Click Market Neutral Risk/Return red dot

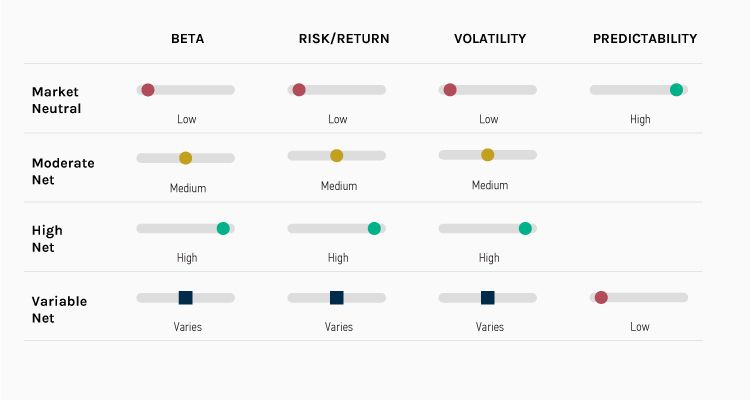coord(299,90)
